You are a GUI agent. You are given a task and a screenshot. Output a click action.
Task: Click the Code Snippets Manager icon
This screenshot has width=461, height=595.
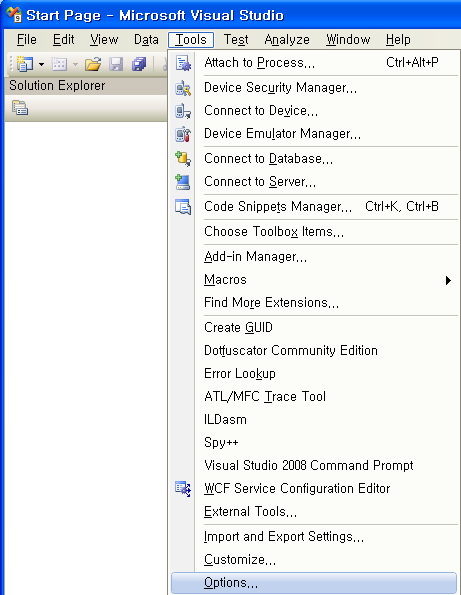click(x=183, y=207)
